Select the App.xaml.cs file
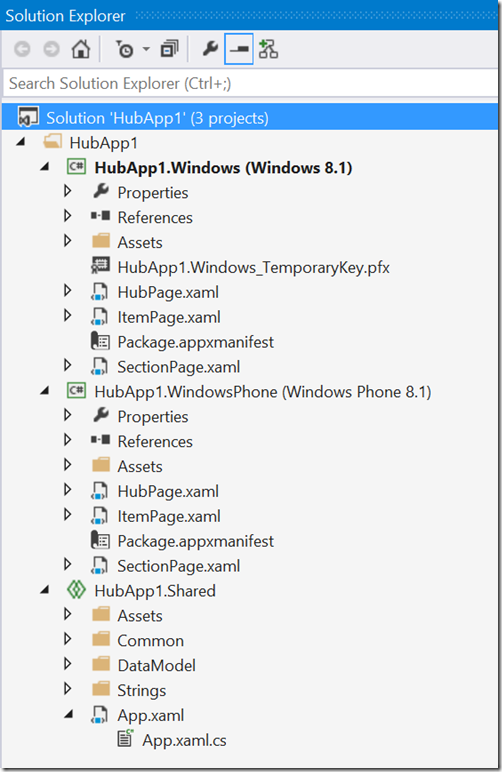The width and height of the screenshot is (502, 772). tap(184, 740)
